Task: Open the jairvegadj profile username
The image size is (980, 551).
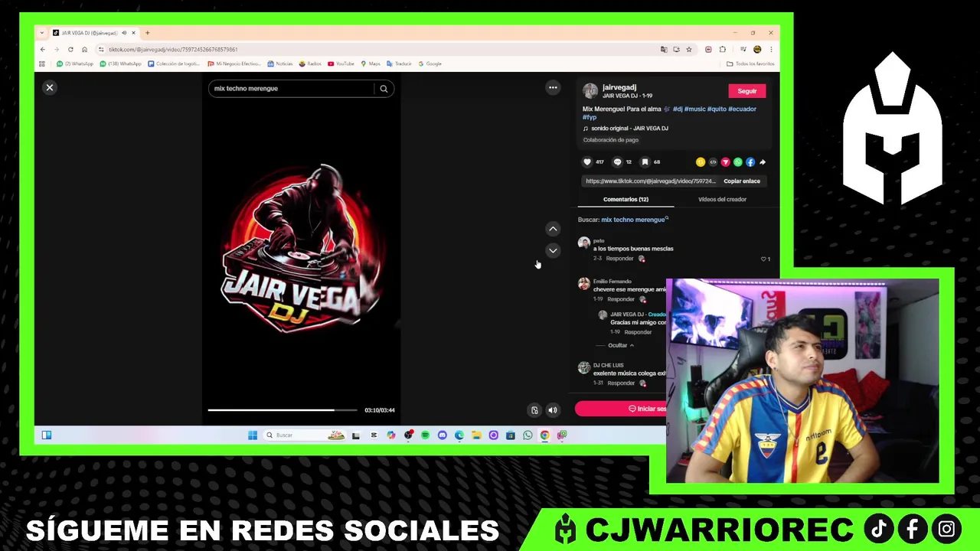Action: click(619, 87)
